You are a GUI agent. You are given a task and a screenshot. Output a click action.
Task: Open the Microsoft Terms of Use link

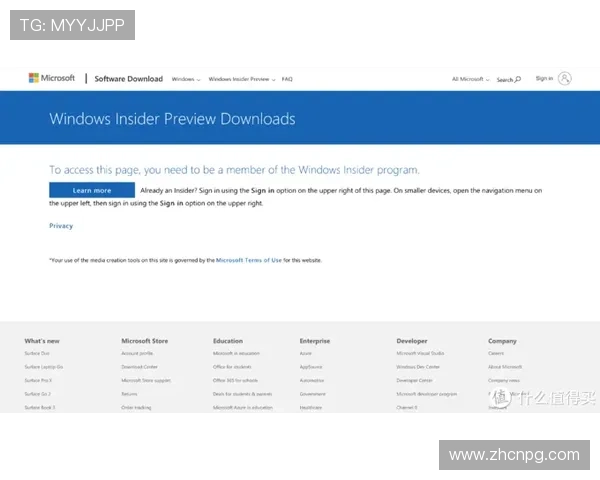(x=249, y=260)
